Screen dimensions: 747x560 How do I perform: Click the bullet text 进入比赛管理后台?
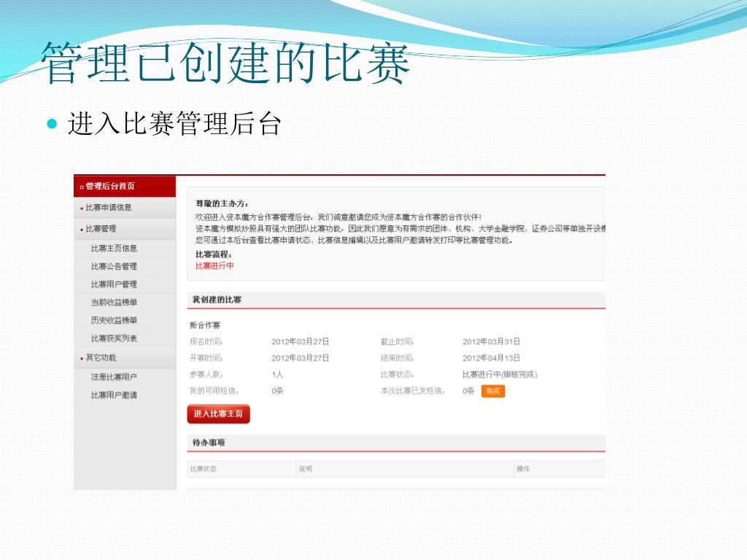tap(174, 124)
